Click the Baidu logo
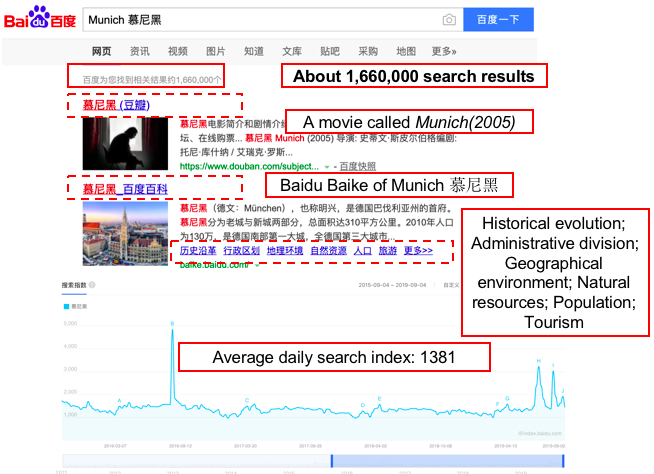This screenshot has height=474, width=654. (40, 18)
